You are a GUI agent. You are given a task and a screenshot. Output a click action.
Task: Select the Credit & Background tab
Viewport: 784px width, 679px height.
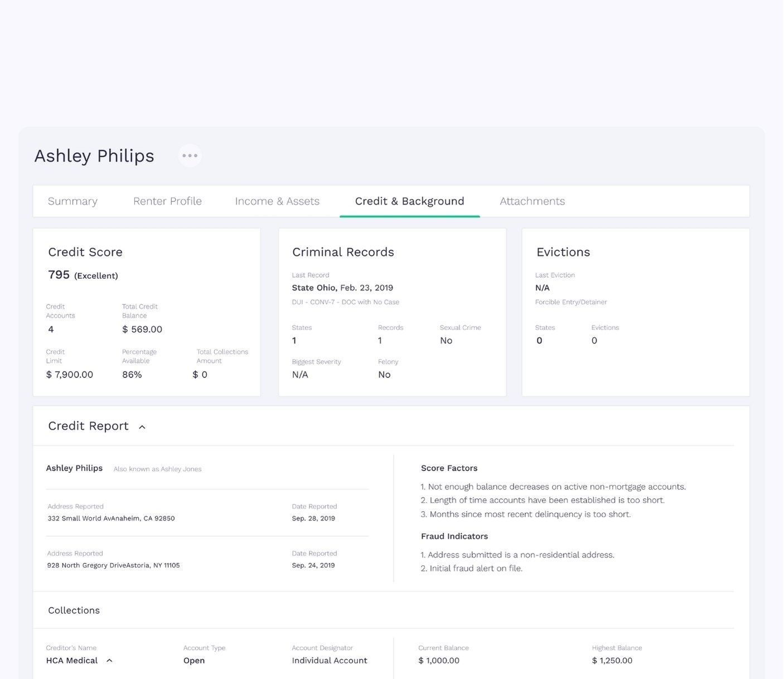click(x=409, y=201)
